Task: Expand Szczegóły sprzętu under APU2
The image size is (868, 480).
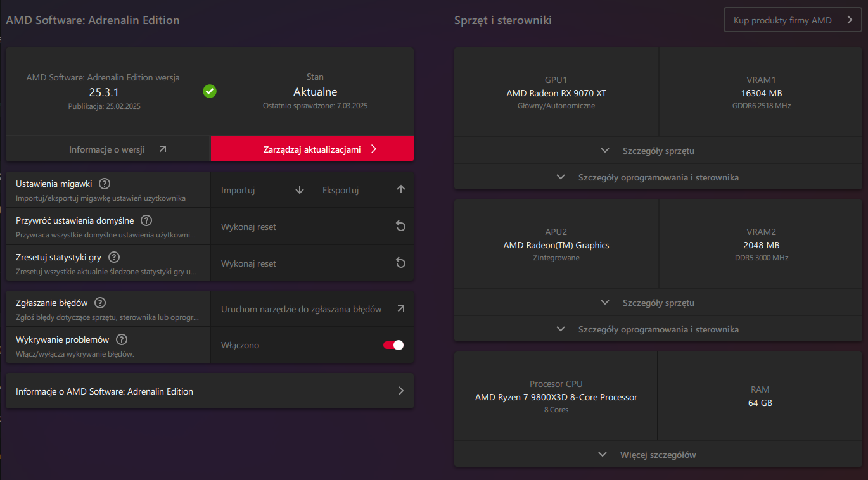Action: pyautogui.click(x=649, y=303)
